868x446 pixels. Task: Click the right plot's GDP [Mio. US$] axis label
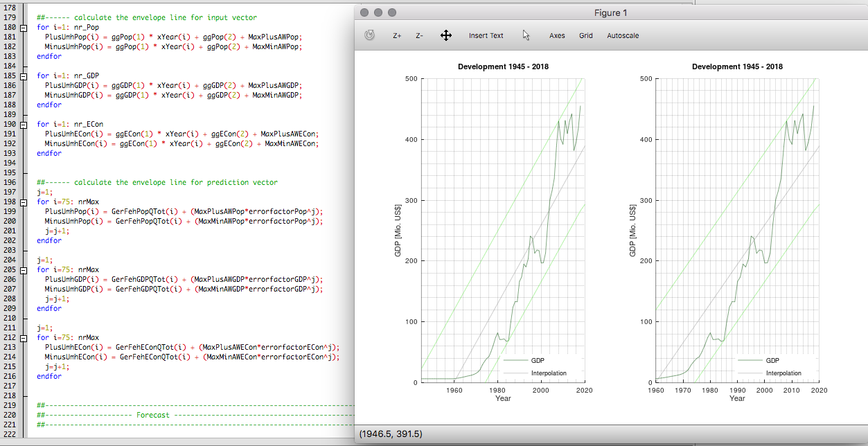click(x=632, y=231)
